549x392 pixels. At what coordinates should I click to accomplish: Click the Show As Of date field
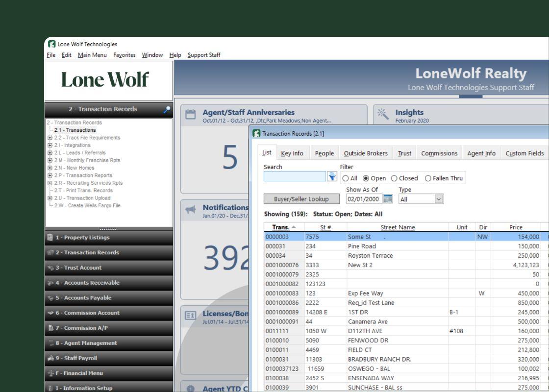pyautogui.click(x=364, y=199)
